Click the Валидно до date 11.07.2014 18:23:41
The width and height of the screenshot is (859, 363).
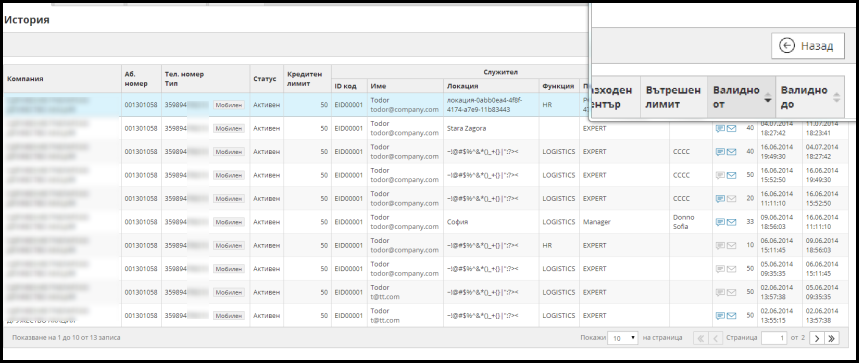point(822,129)
